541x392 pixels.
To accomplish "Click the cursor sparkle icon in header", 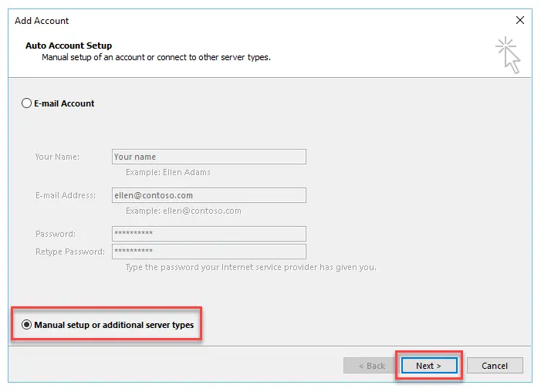I will (507, 54).
